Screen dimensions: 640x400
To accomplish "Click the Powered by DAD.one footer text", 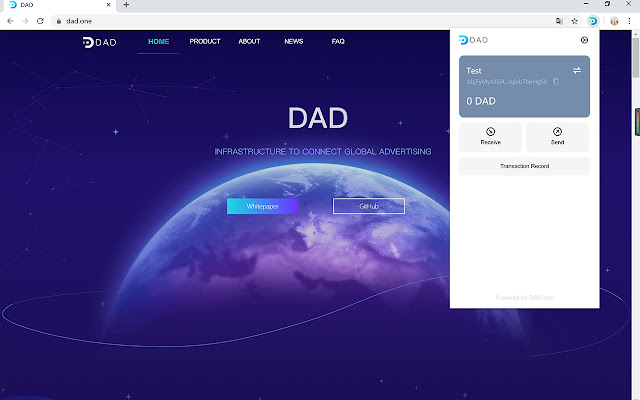I will pyautogui.click(x=524, y=298).
